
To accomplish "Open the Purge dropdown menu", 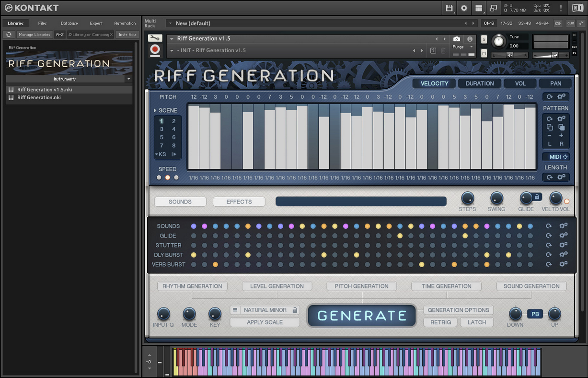I will (463, 47).
